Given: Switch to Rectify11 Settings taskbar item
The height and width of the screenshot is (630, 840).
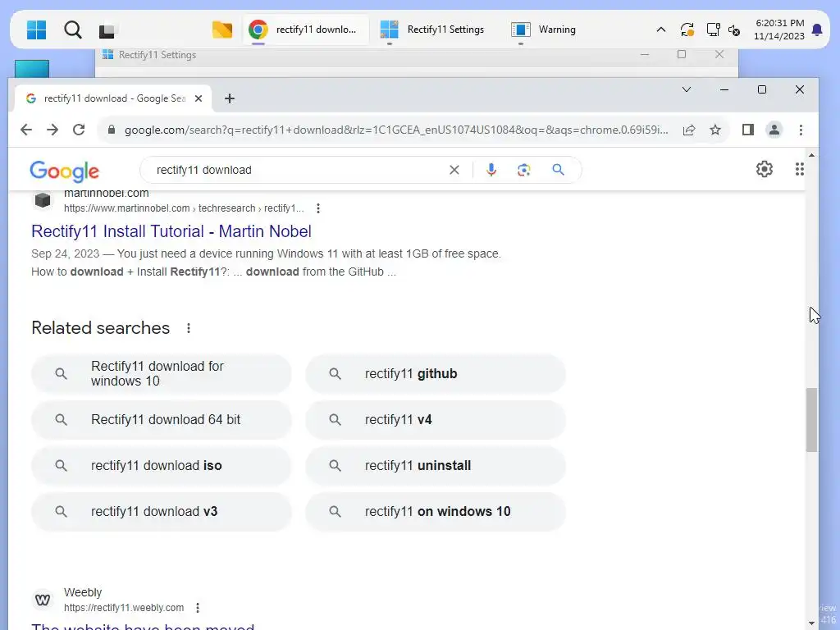Looking at the screenshot, I should 433,30.
